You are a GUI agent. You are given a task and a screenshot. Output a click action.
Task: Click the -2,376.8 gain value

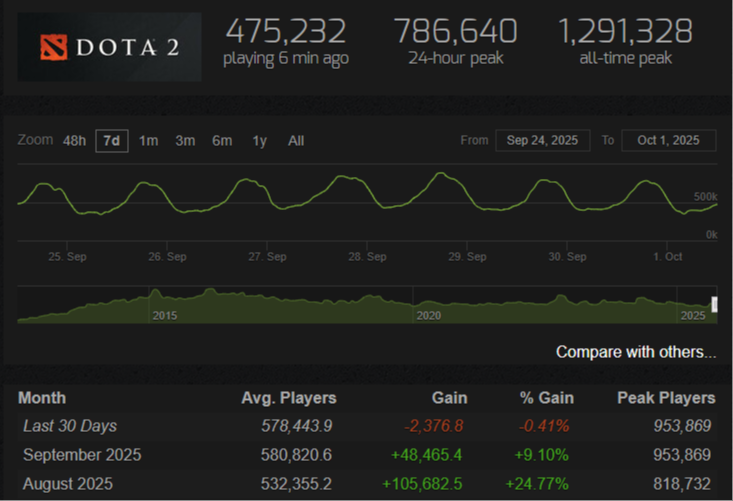(434, 426)
